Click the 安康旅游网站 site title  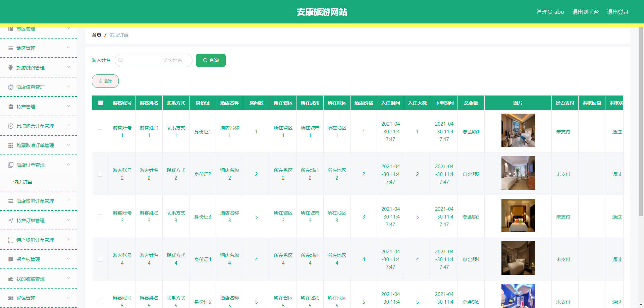point(322,12)
